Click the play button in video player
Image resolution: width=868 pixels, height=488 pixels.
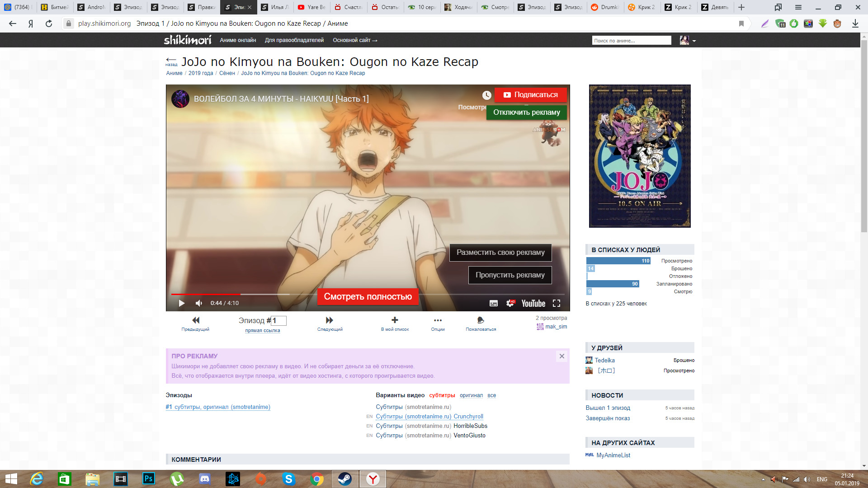[181, 303]
